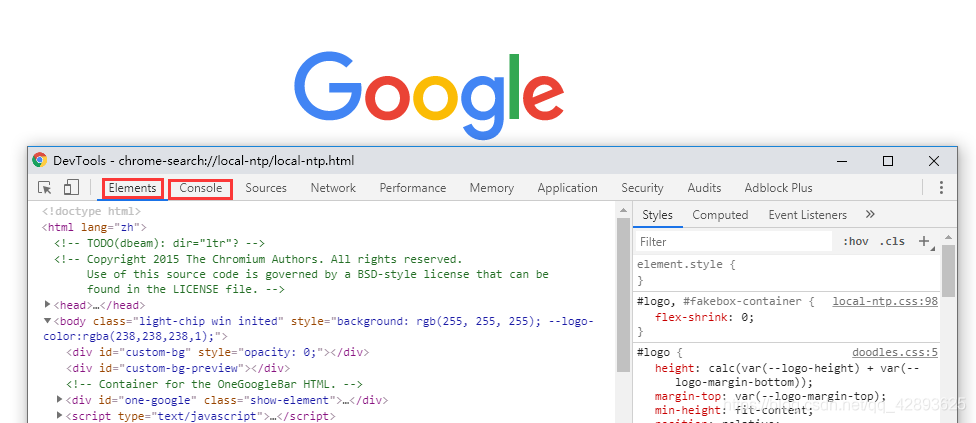976x423 pixels.
Task: Activate the inspect element picker icon
Action: [45, 188]
